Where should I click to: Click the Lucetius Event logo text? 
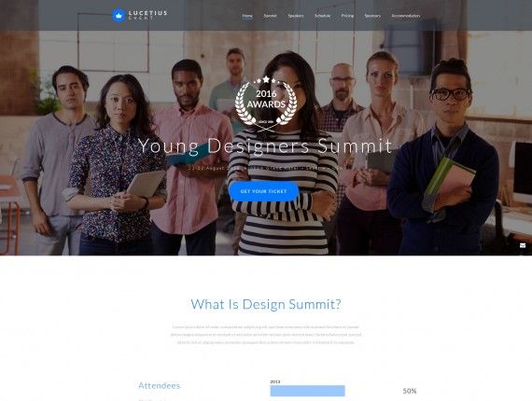[x=147, y=15]
